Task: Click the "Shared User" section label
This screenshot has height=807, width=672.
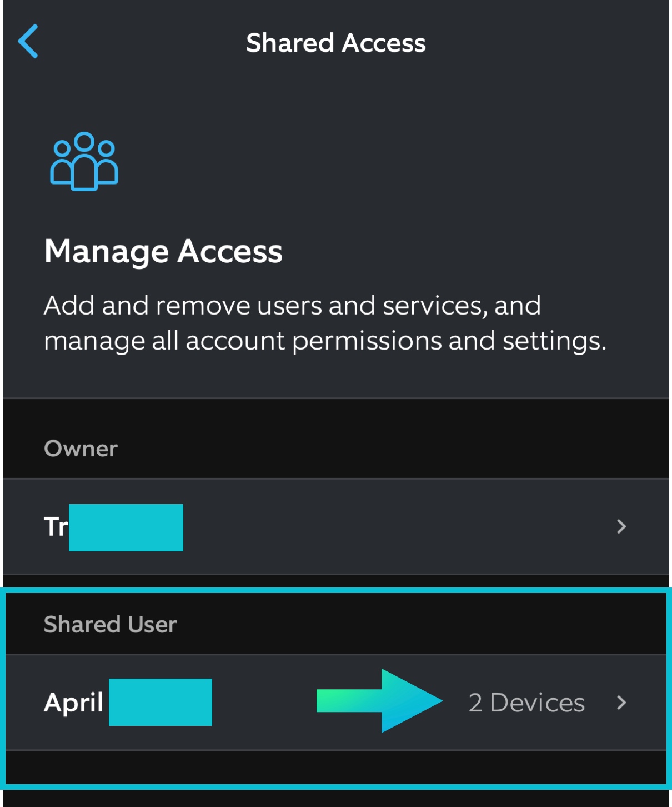Action: coord(111,624)
